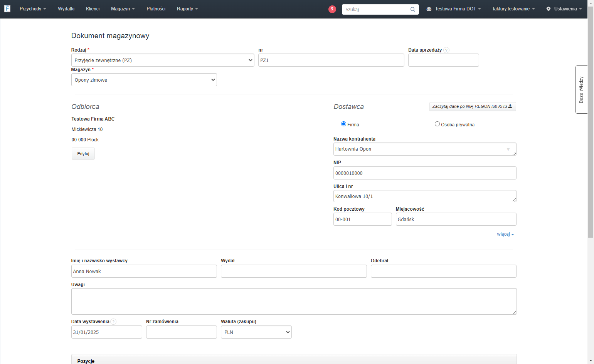The image size is (594, 364).
Task: Click the Data wystawienia date field
Action: pyautogui.click(x=107, y=332)
